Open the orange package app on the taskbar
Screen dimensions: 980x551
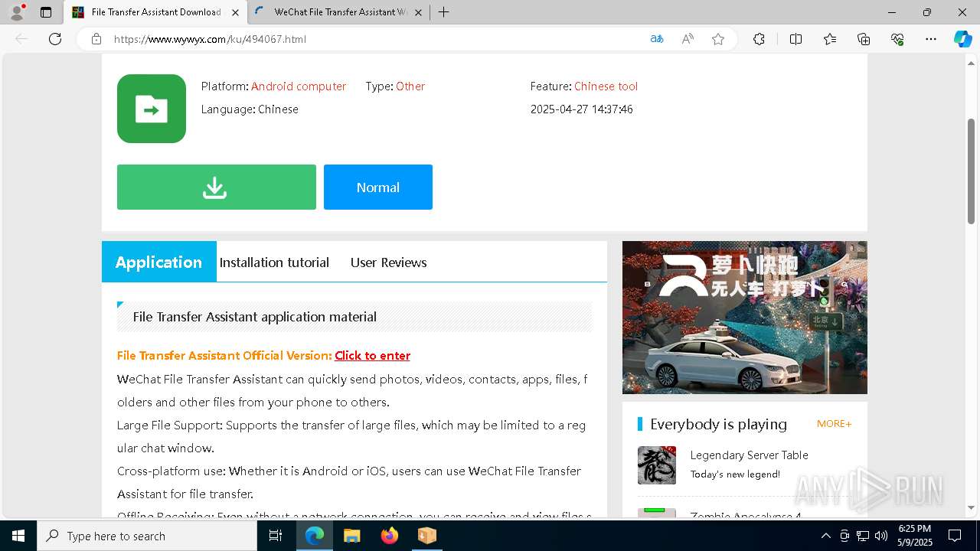click(x=426, y=536)
